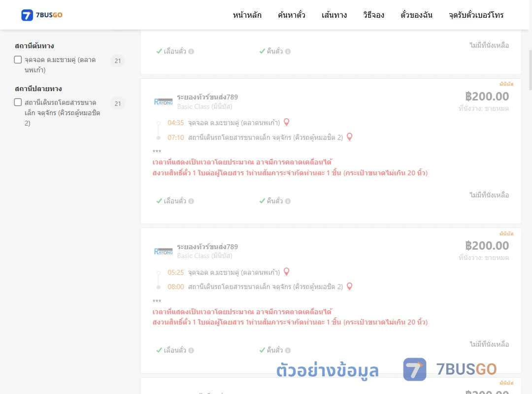Click ไม่มีที่นั่งเหลือ label on 04:35 trip

489,195
